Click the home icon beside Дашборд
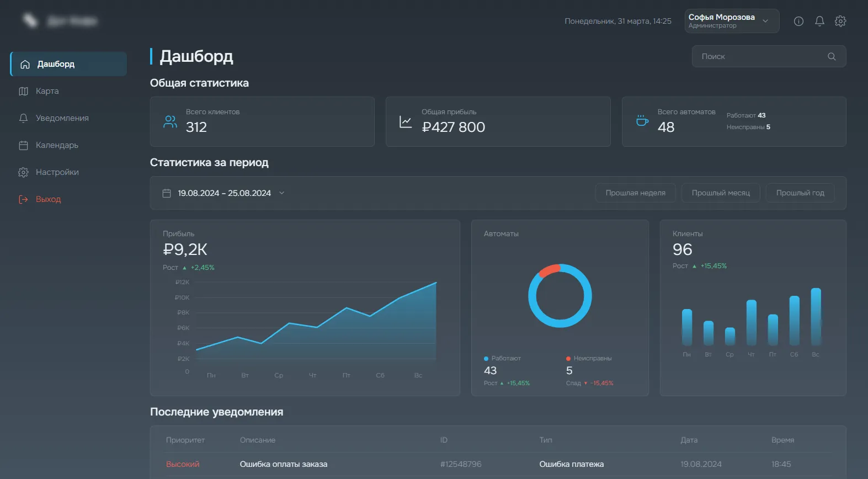 point(25,64)
